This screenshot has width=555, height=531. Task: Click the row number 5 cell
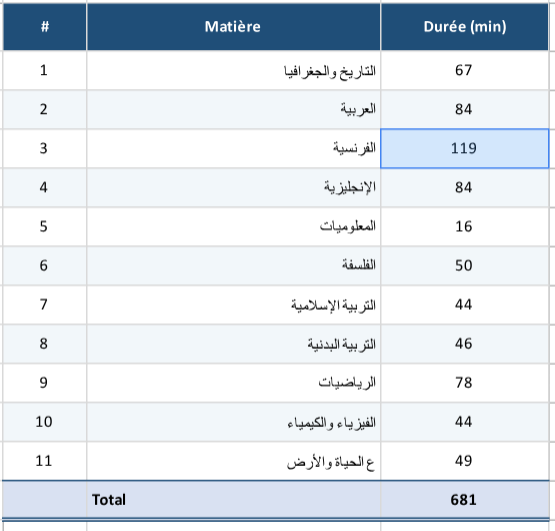click(45, 227)
